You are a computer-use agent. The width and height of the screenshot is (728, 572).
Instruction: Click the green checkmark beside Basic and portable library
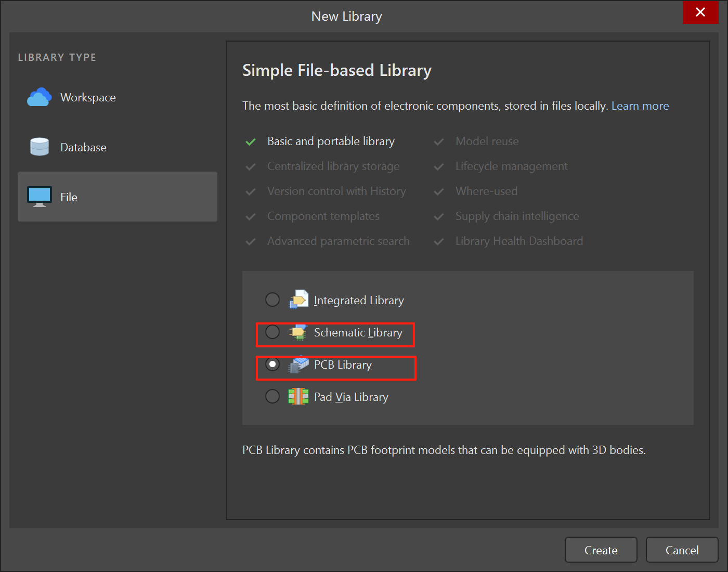251,141
